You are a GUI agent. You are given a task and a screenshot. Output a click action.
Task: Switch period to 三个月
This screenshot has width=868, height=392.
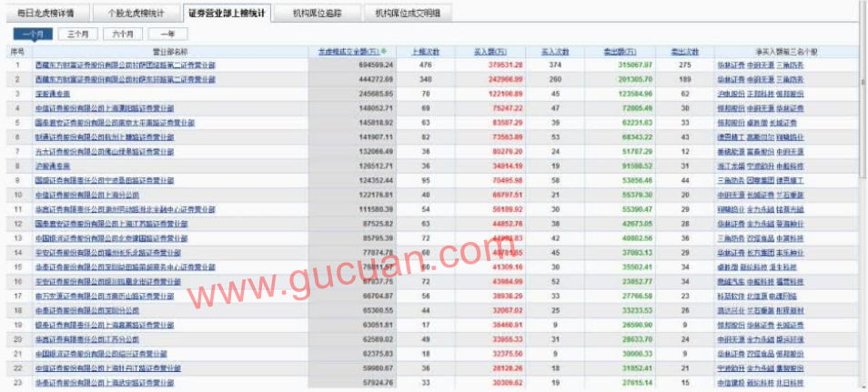click(78, 34)
